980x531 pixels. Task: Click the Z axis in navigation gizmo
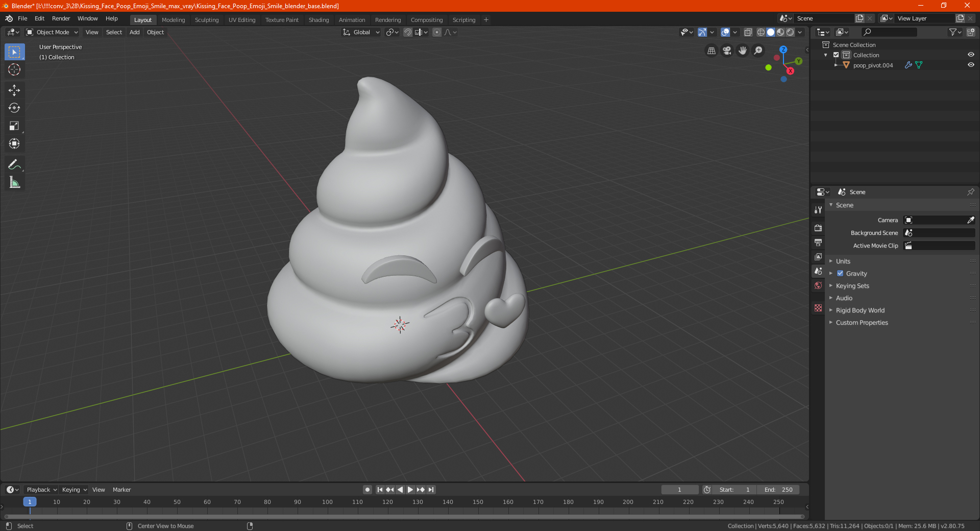[783, 50]
